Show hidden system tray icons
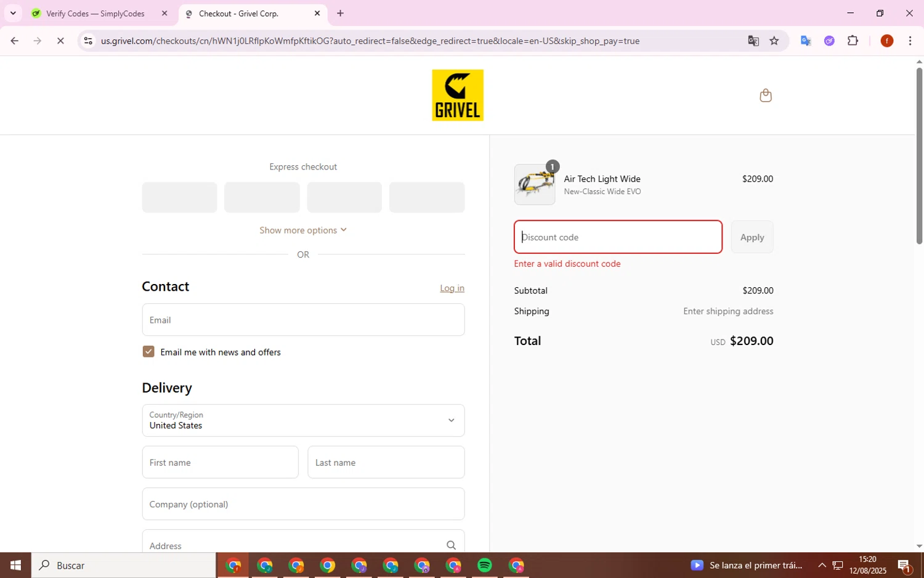Screen dimensions: 924x578 (x=822, y=565)
